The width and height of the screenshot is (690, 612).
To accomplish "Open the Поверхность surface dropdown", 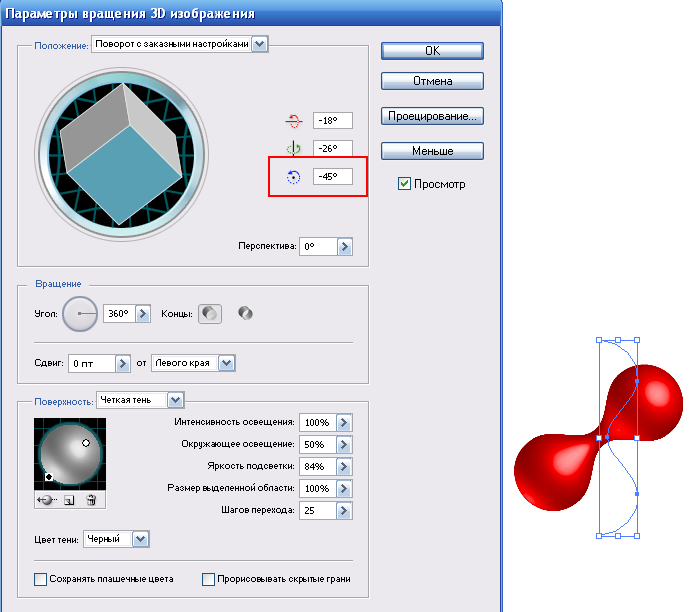I will 176,400.
